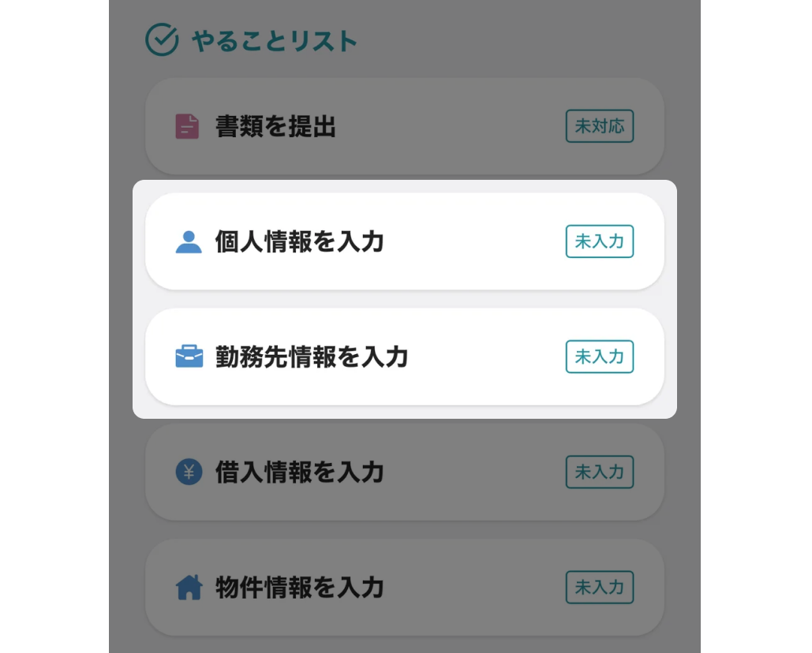Click the highlighted gap between the two white cards

point(404,299)
